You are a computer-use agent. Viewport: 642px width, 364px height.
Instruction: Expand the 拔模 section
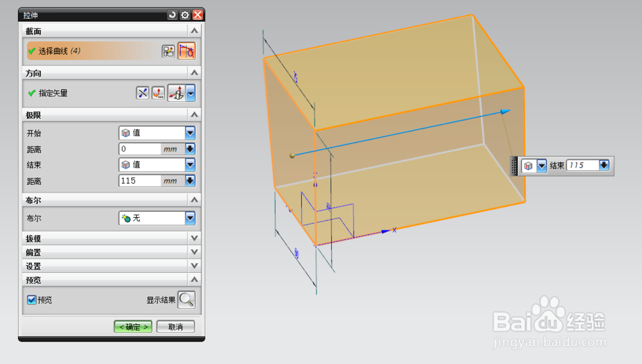[x=194, y=238]
